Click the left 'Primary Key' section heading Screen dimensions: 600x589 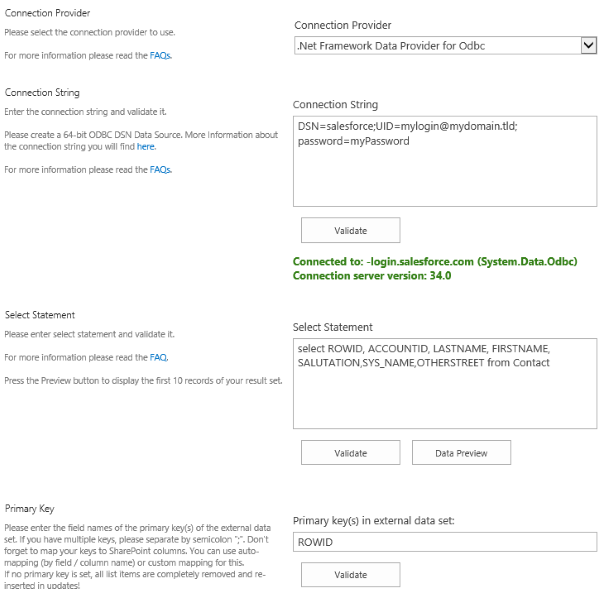click(28, 508)
